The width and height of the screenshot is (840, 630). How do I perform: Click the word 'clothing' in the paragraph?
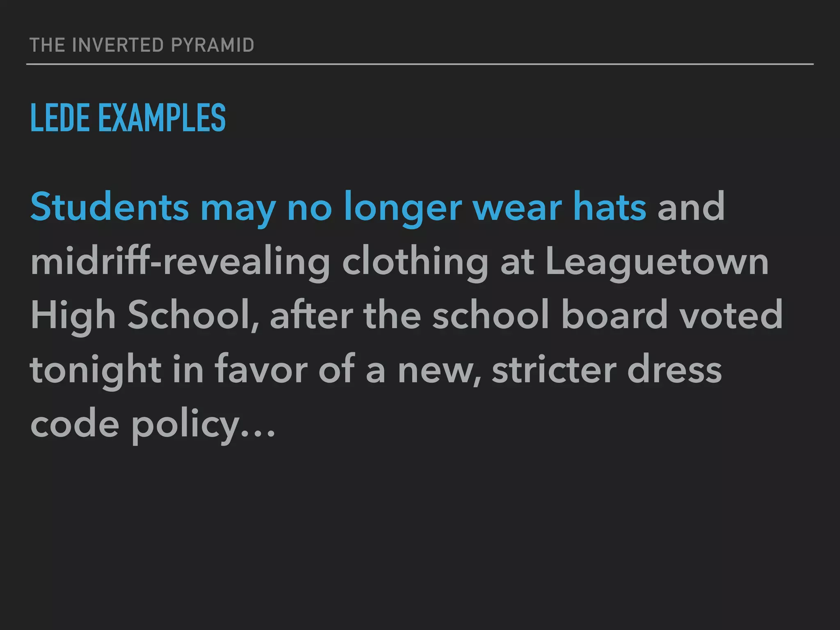tap(415, 262)
